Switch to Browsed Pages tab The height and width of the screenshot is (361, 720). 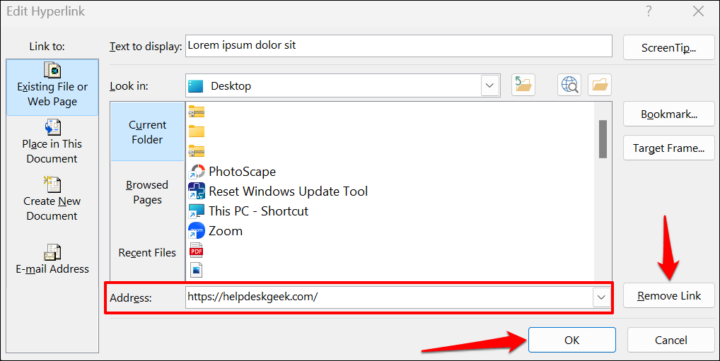click(147, 192)
